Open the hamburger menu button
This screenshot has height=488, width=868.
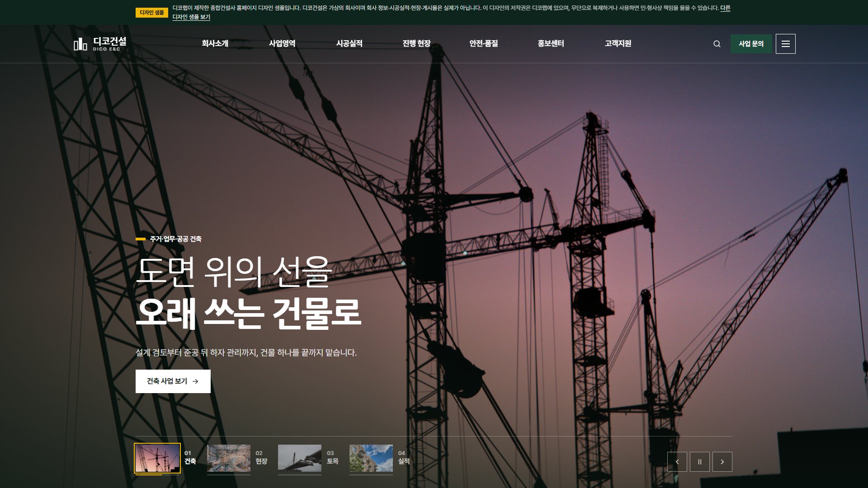pyautogui.click(x=786, y=44)
